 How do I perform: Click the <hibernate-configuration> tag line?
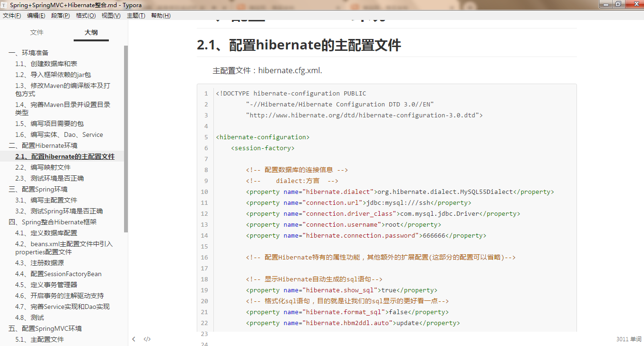262,137
